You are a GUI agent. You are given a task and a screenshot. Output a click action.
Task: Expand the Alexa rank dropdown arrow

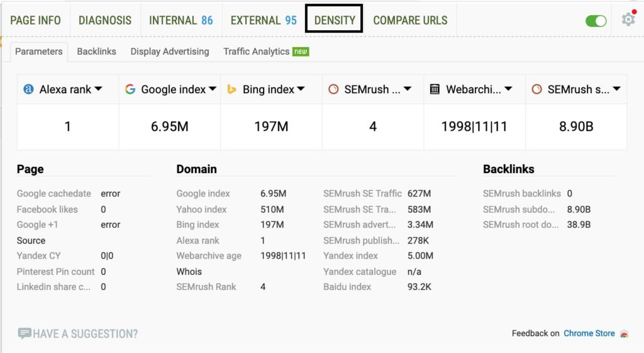98,89
